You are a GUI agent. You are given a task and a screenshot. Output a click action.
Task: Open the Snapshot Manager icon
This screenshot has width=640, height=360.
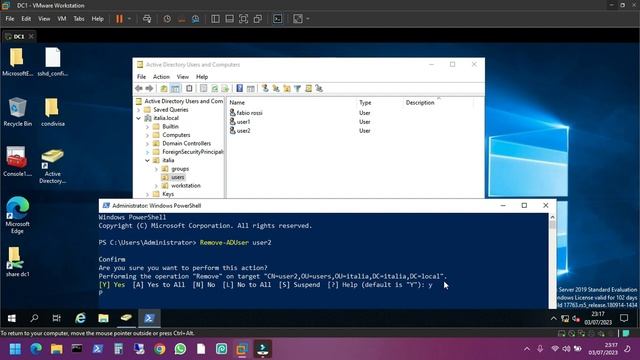pos(196,19)
